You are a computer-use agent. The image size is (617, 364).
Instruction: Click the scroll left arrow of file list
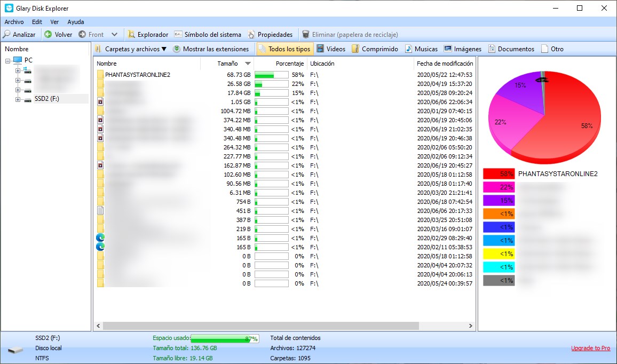98,326
